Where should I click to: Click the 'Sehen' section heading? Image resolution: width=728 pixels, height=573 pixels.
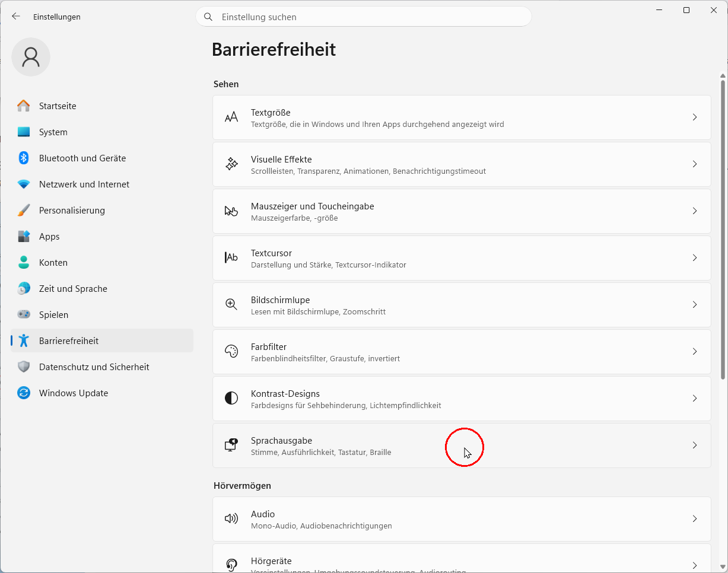[x=226, y=84]
